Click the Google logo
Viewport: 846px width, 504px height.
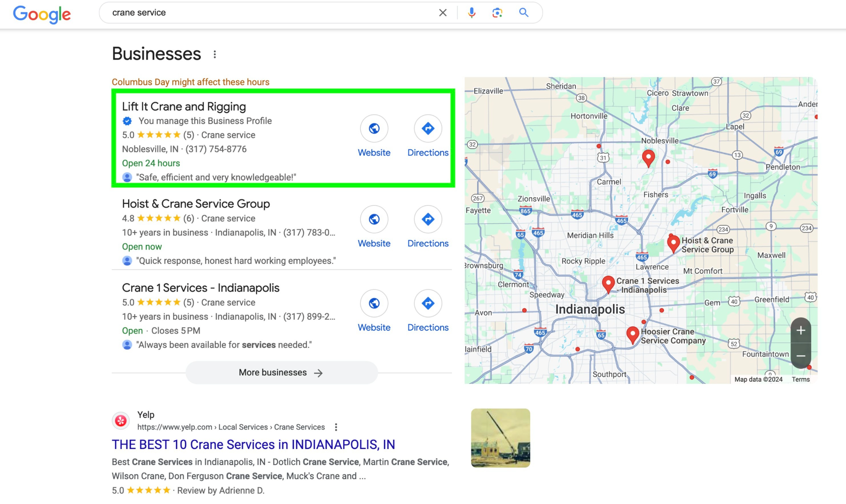[x=42, y=14]
